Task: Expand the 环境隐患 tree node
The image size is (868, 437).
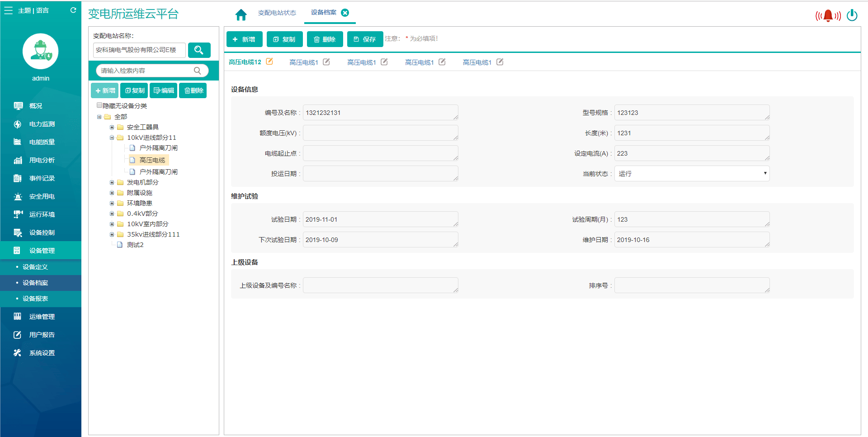Action: [112, 203]
